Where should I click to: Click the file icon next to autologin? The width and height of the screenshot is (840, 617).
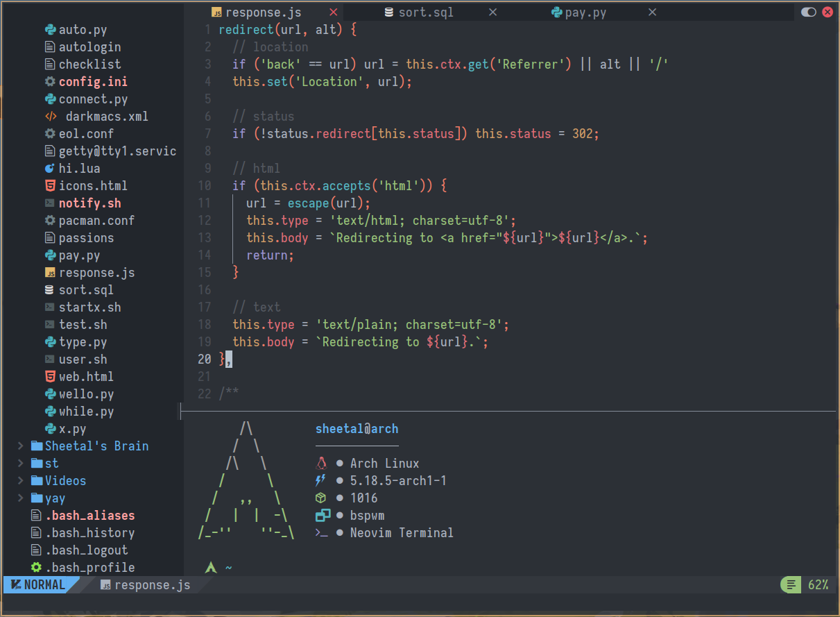(50, 47)
